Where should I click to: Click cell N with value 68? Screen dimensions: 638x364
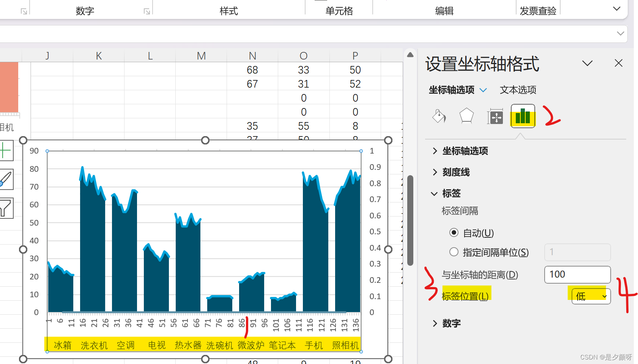(252, 70)
